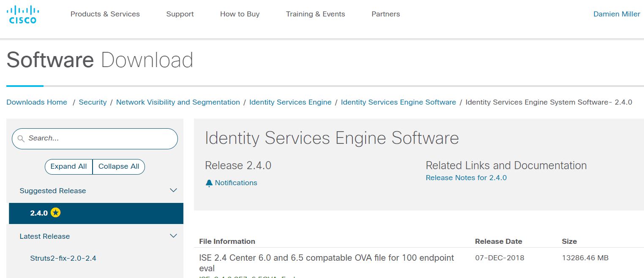This screenshot has height=278, width=644.
Task: Click the Cisco logo
Action: (x=23, y=14)
